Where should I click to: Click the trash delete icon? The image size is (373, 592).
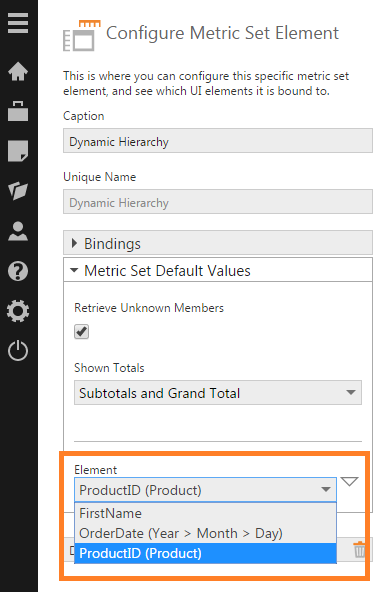coord(359,549)
